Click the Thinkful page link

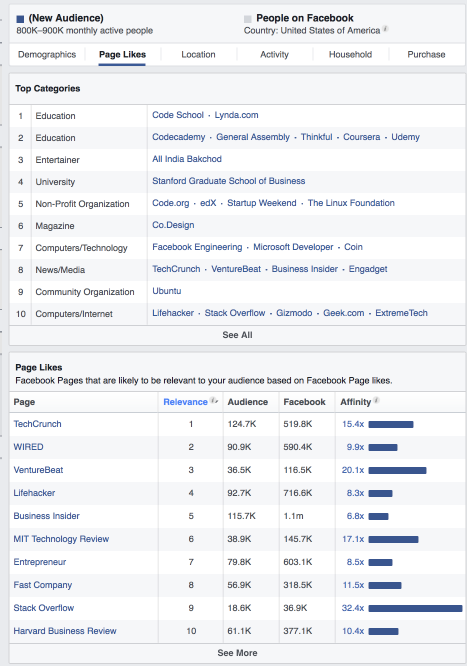tap(317, 137)
